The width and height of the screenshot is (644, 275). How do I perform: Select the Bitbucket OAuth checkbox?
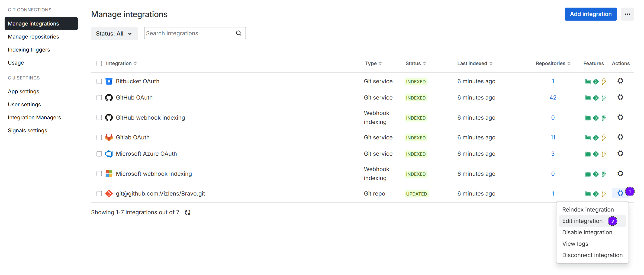(x=99, y=81)
